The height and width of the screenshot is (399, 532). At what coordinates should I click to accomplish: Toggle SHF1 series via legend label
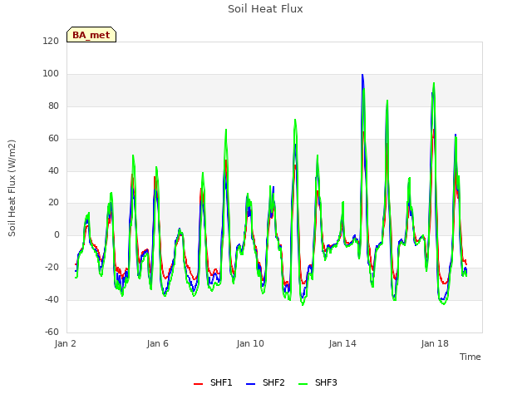click(221, 382)
